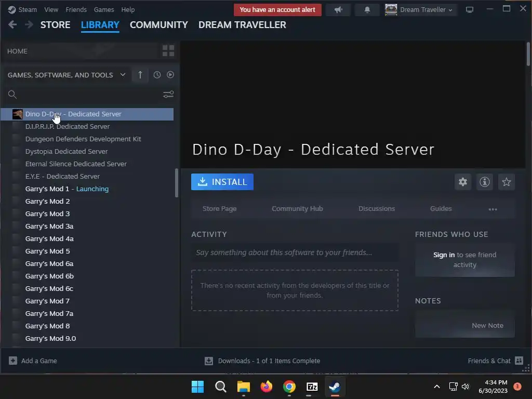
Task: Open Downloads 1 of 1 Items Complete
Action: [x=269, y=361]
